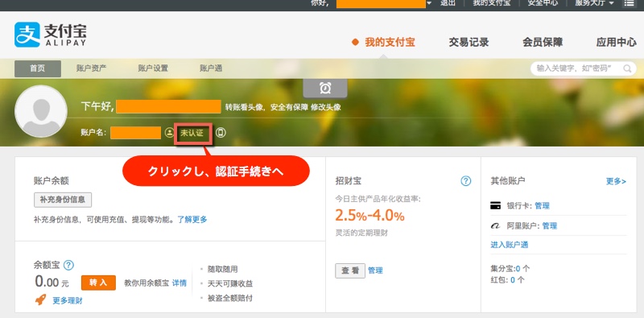
Task: Click the help icon beside 余额宝
Action: (68, 266)
